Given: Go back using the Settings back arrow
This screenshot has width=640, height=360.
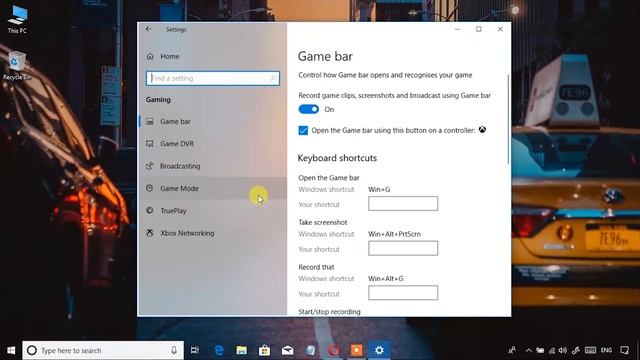Looking at the screenshot, I should tap(149, 29).
